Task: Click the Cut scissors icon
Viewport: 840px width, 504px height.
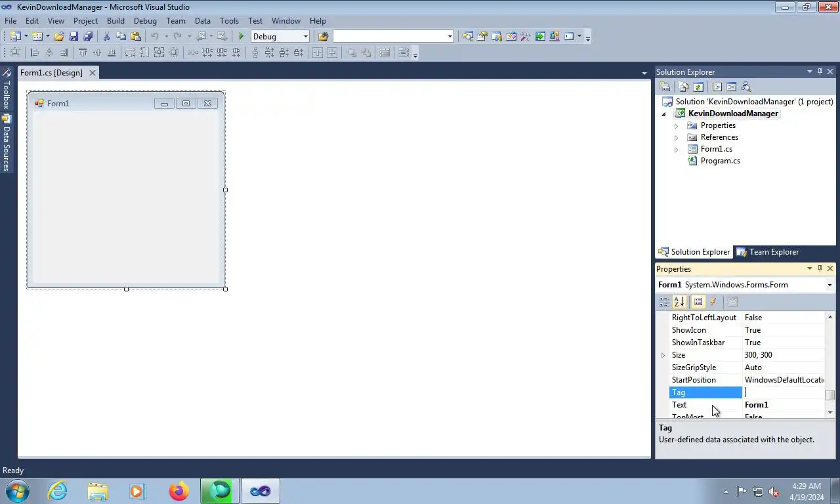Action: coord(106,36)
